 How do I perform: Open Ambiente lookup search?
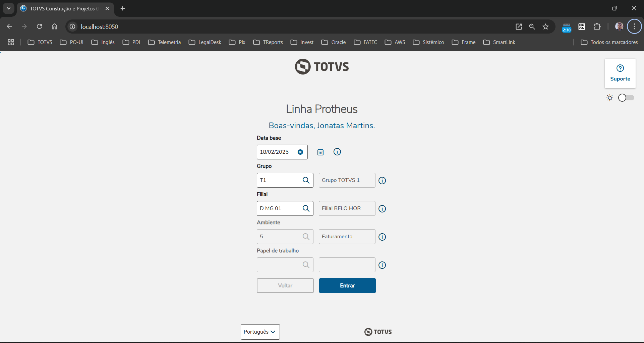pos(306,237)
